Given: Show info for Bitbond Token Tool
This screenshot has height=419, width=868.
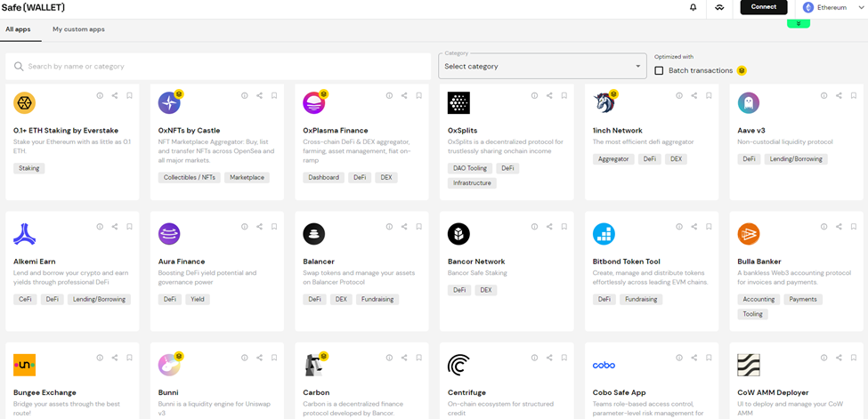Looking at the screenshot, I should [x=679, y=226].
